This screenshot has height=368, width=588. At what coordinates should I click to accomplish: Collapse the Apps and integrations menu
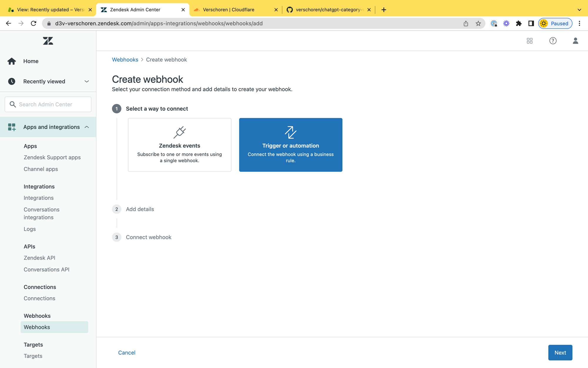(x=86, y=127)
